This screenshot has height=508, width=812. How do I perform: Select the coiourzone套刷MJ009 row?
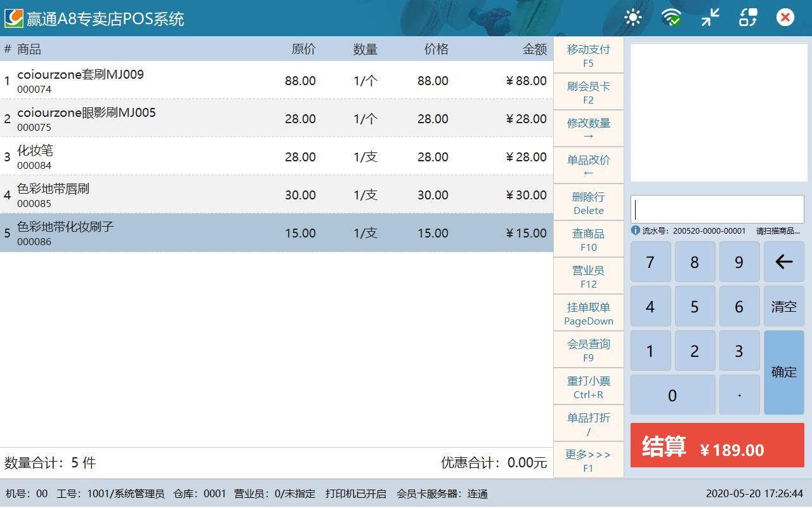pyautogui.click(x=276, y=80)
